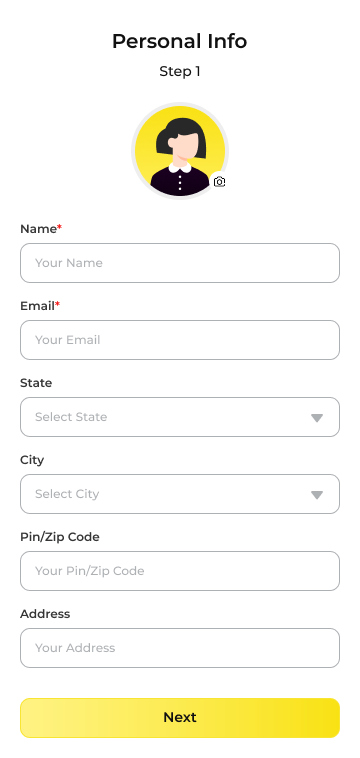Tap the camera icon on the avatar
This screenshot has width=360, height=758.
coord(219,182)
